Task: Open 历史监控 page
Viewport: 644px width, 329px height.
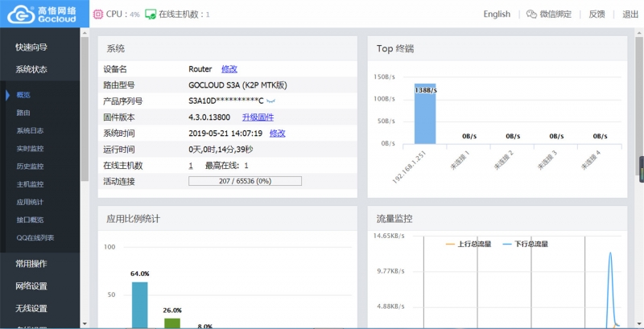Action: (30, 167)
